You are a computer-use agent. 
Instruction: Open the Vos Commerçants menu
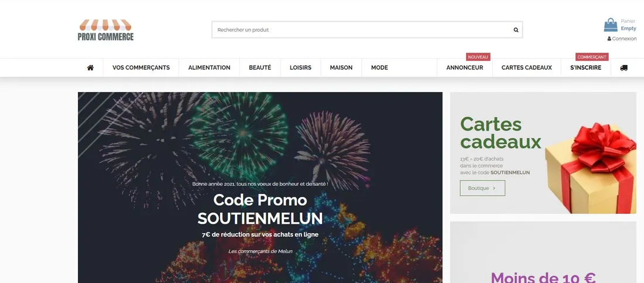point(141,68)
